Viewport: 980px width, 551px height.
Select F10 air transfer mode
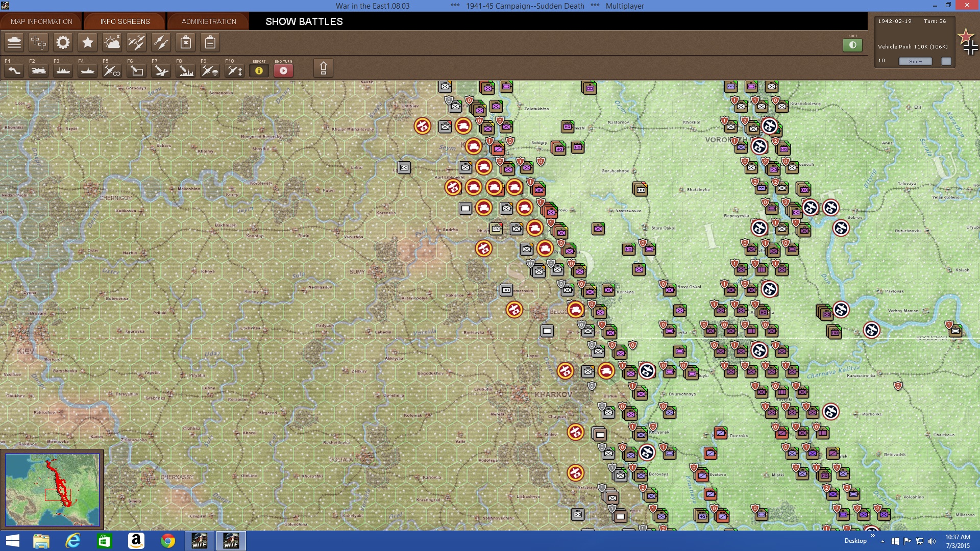[x=235, y=70]
